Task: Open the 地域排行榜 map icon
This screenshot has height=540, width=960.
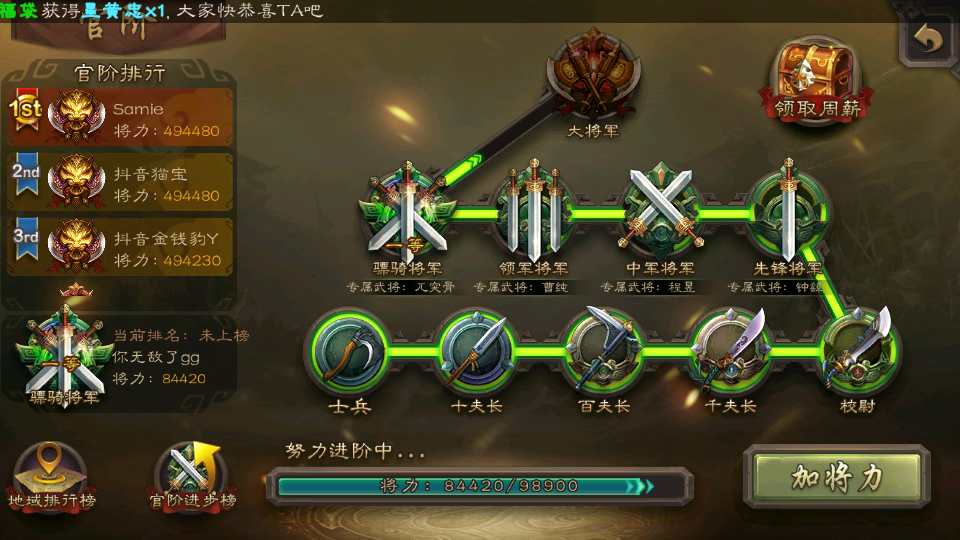Action: (51, 477)
